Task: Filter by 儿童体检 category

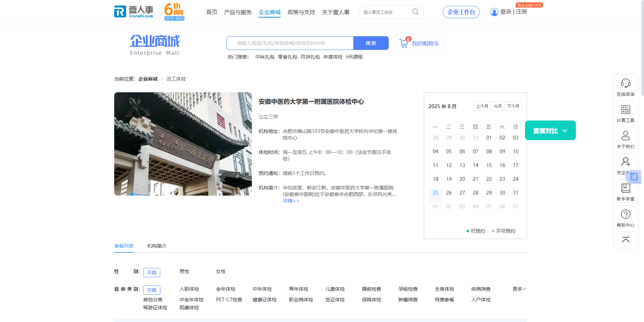Action: (x=335, y=289)
